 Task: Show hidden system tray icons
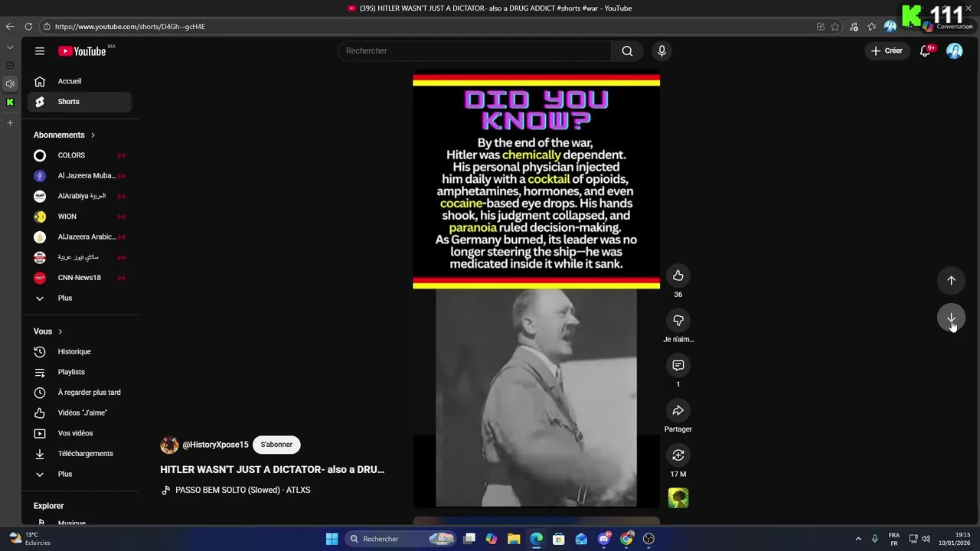click(x=858, y=539)
